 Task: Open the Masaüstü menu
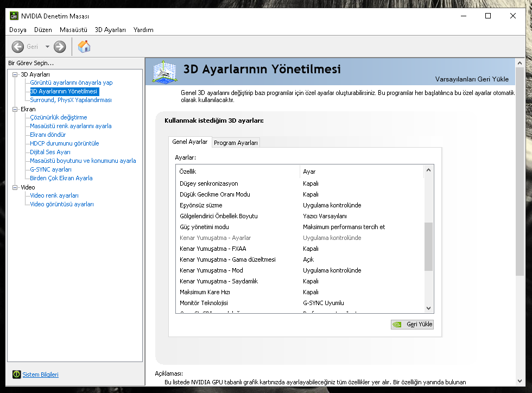point(73,30)
